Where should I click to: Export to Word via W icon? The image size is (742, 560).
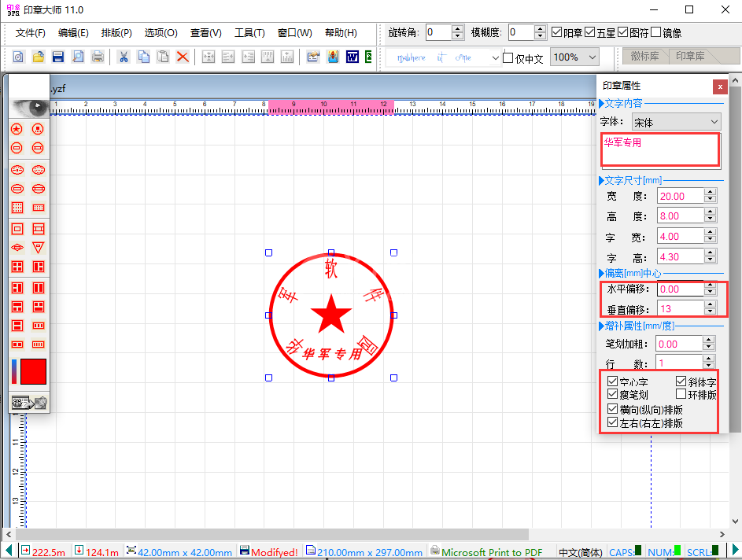point(353,57)
